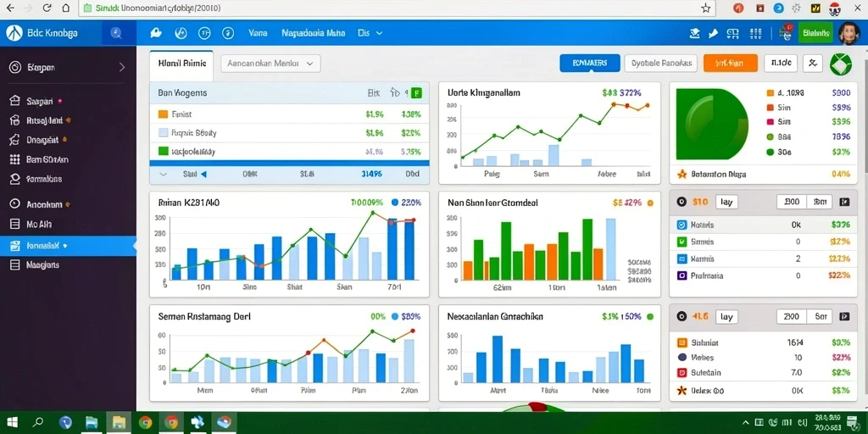Click the Windows Start button
The image size is (868, 434).
click(x=12, y=423)
